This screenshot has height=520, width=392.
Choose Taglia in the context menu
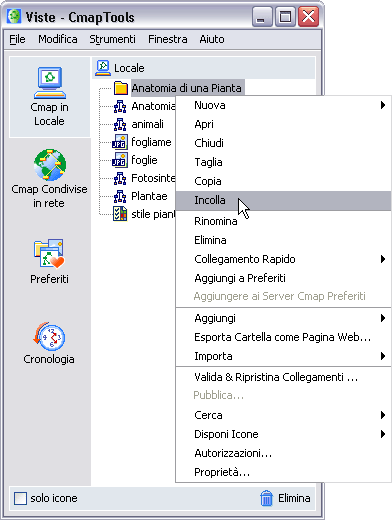[283, 162]
